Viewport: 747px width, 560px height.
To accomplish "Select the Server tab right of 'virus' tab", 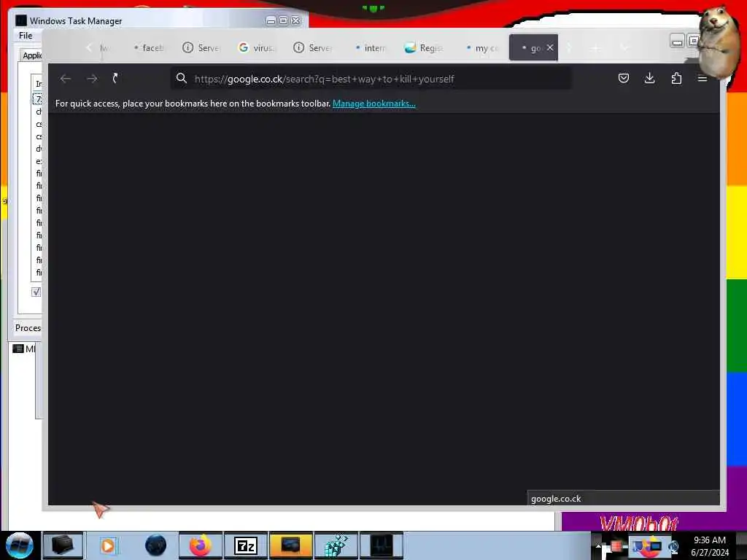I will pyautogui.click(x=312, y=47).
